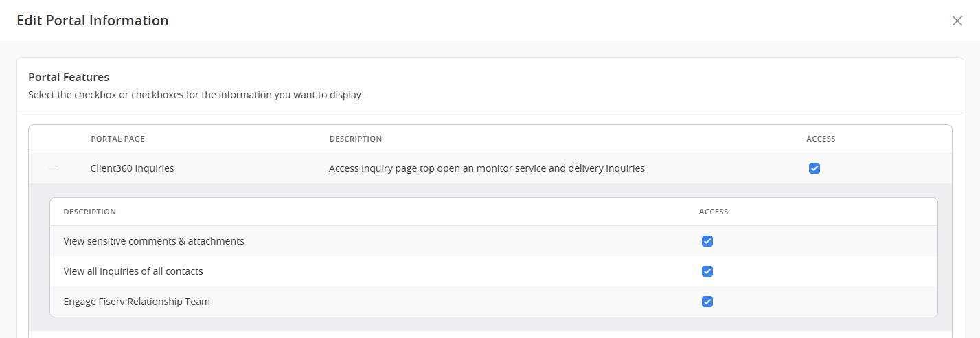The width and height of the screenshot is (980, 338).
Task: Click the Select the checkbox instruction text
Action: pyautogui.click(x=196, y=95)
